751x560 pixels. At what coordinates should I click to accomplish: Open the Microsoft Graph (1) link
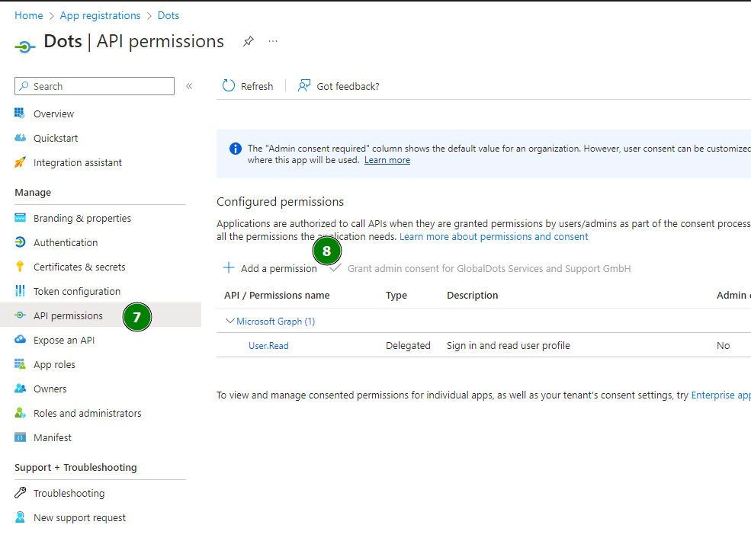276,322
